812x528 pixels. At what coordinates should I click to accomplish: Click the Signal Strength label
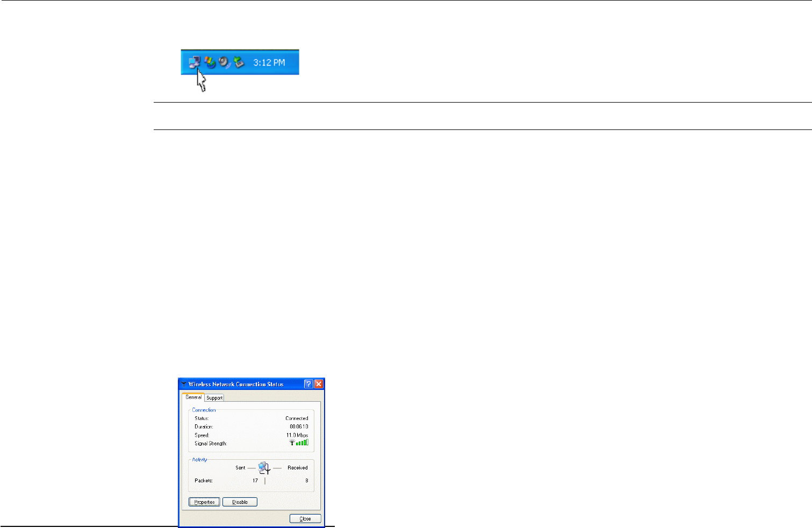(x=211, y=444)
